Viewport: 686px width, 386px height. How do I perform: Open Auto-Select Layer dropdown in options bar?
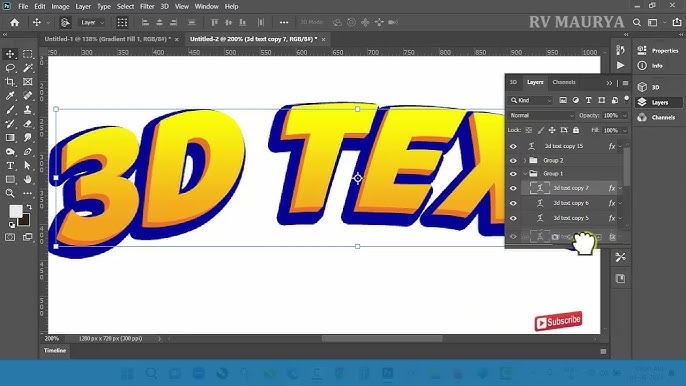92,22
